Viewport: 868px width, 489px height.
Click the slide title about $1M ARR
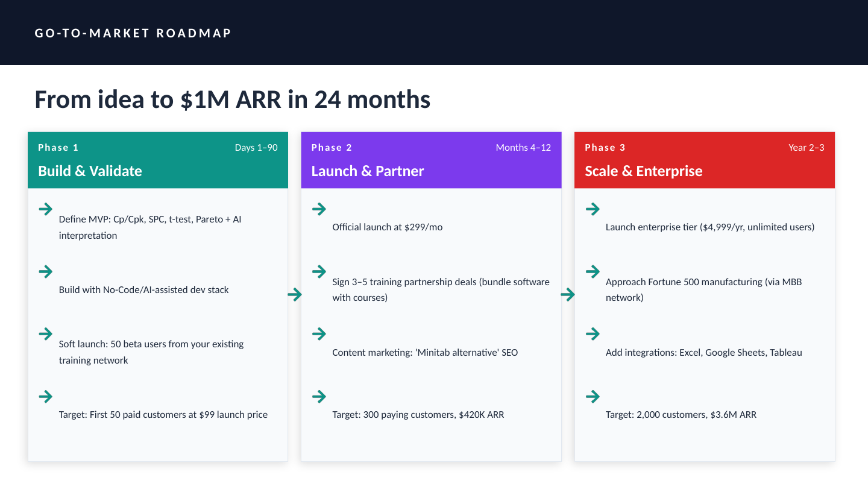point(232,99)
